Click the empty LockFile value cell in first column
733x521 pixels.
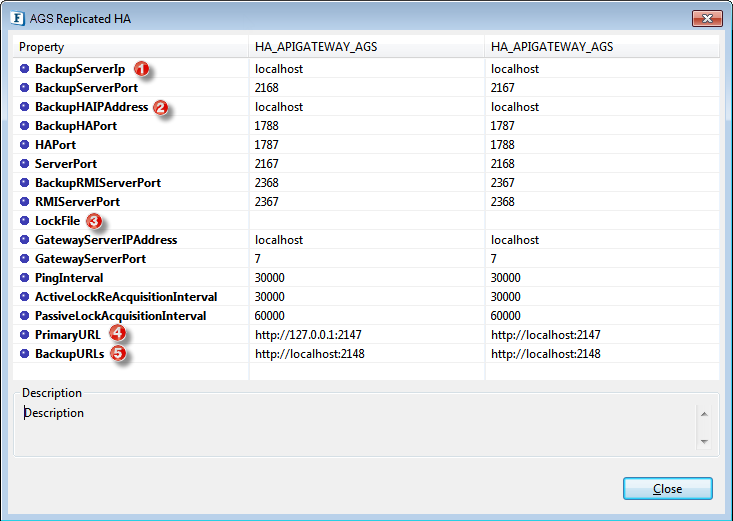(x=366, y=221)
